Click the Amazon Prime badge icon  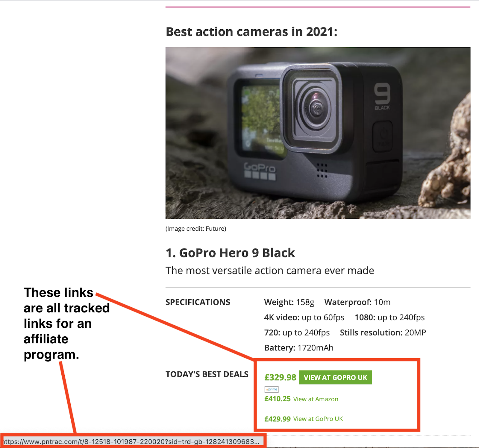[272, 389]
